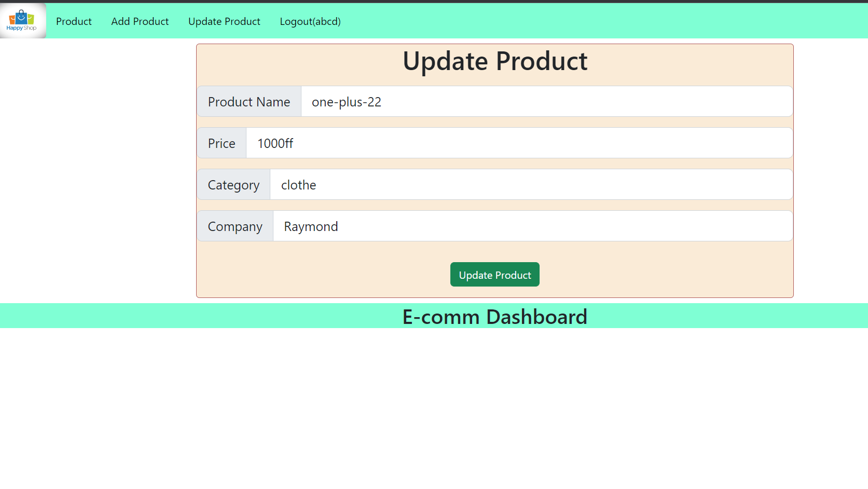868x489 pixels.
Task: Click the Happy Shop logo
Action: (x=23, y=21)
